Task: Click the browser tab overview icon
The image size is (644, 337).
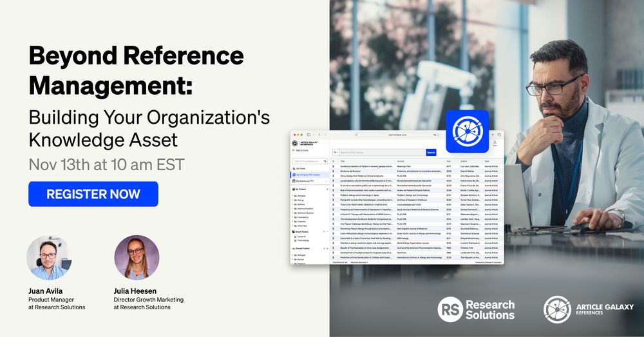Action: pos(500,135)
